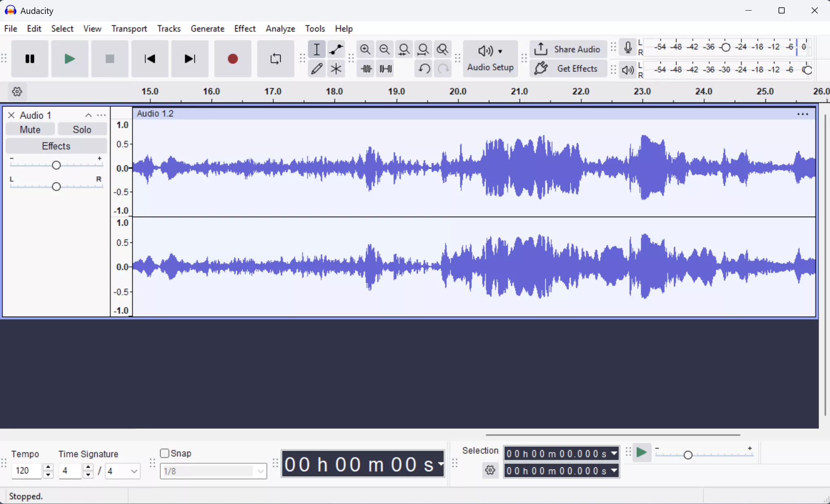
Task: Solo the Audio 1 track
Action: (x=82, y=130)
